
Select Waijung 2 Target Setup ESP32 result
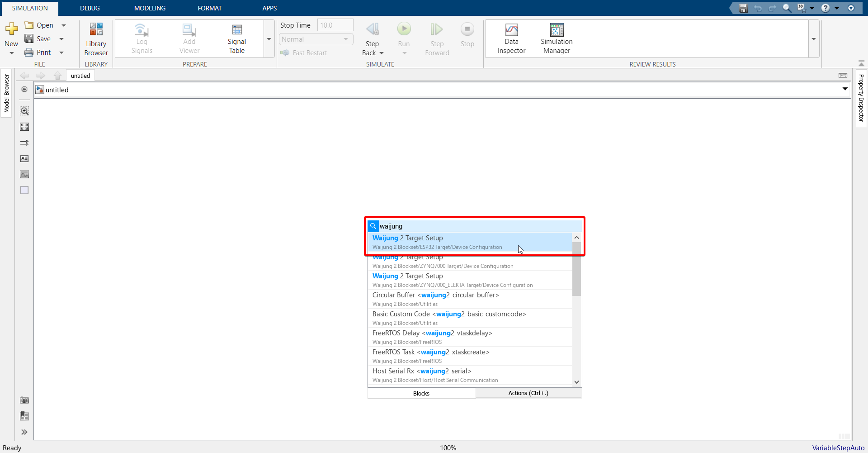(x=470, y=242)
